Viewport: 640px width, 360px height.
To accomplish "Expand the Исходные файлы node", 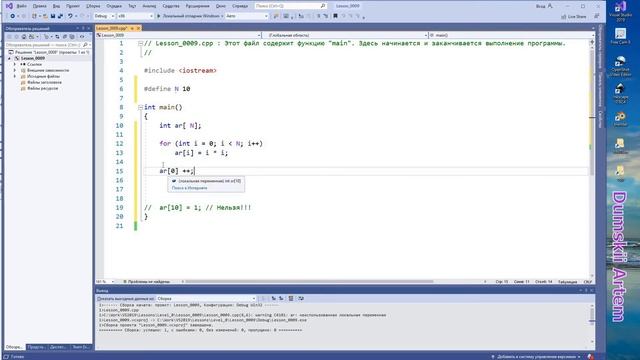I will (15, 76).
